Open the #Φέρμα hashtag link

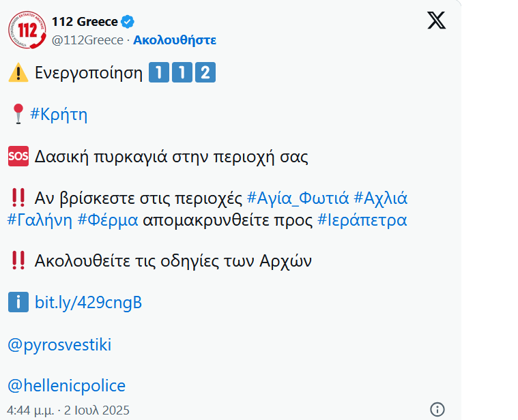point(108,220)
